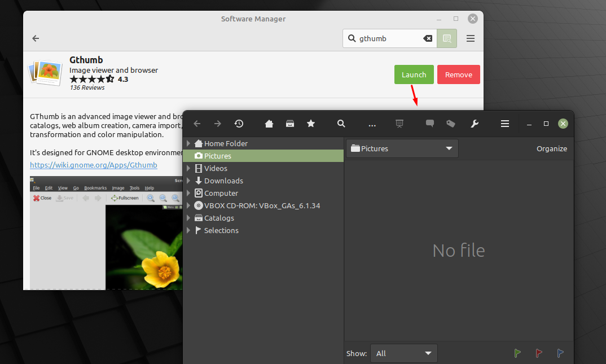The image size is (606, 364).
Task: Select Home Folder in the sidebar
Action: 263,143
